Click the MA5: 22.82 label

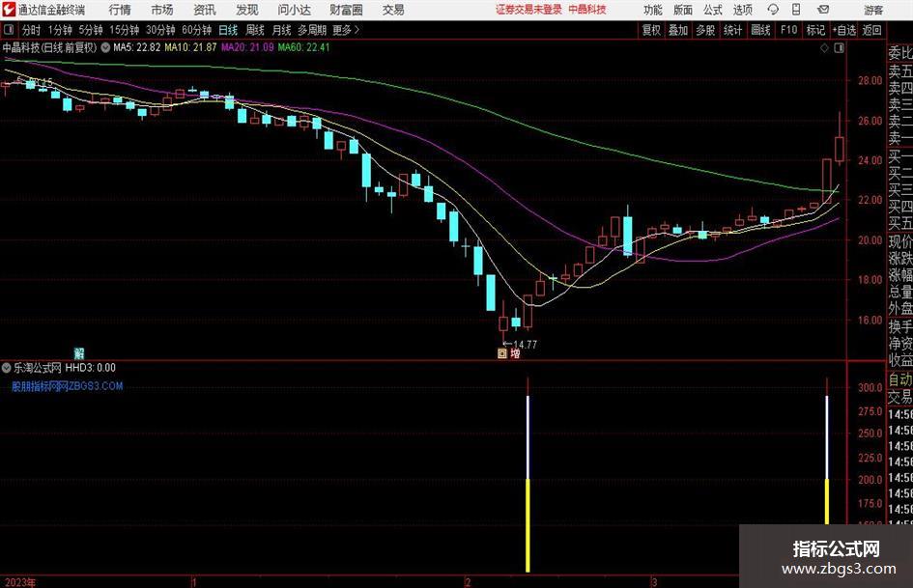point(136,47)
